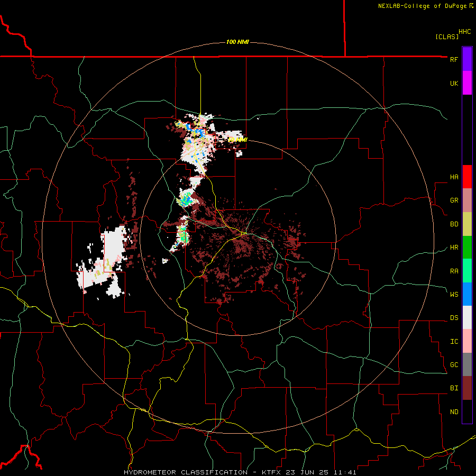Click the KTFX radar site identifier
The width and height of the screenshot is (476, 476).
click(272, 472)
